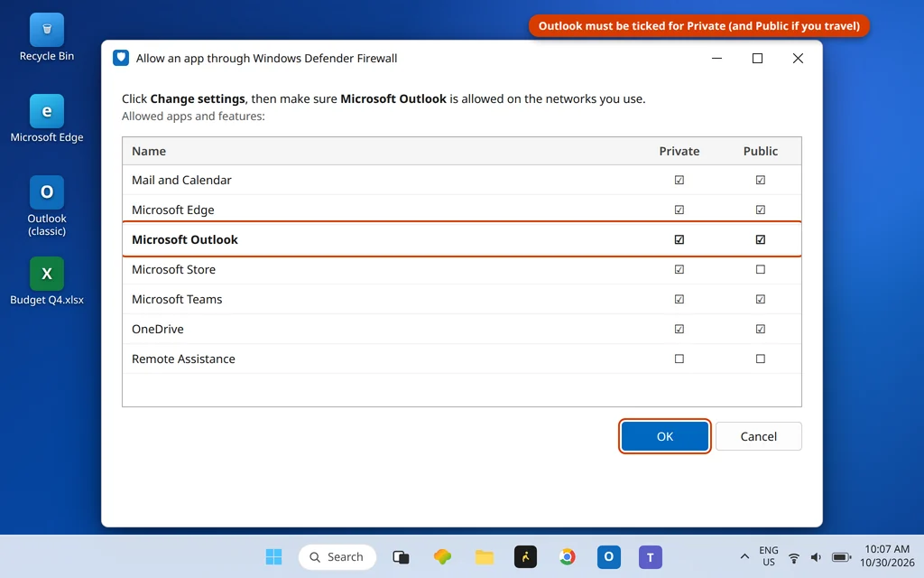Close the Windows Defender Firewall dialog

(798, 58)
